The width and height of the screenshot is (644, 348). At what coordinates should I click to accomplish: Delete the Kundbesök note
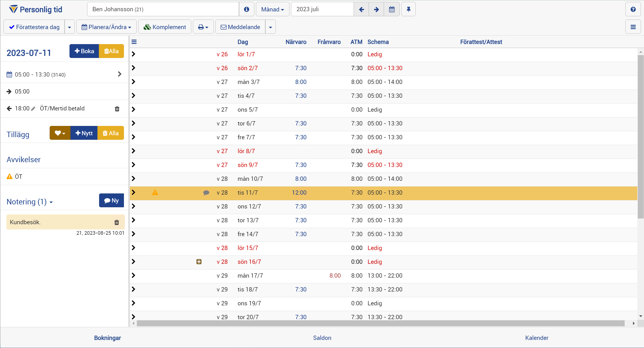click(117, 222)
